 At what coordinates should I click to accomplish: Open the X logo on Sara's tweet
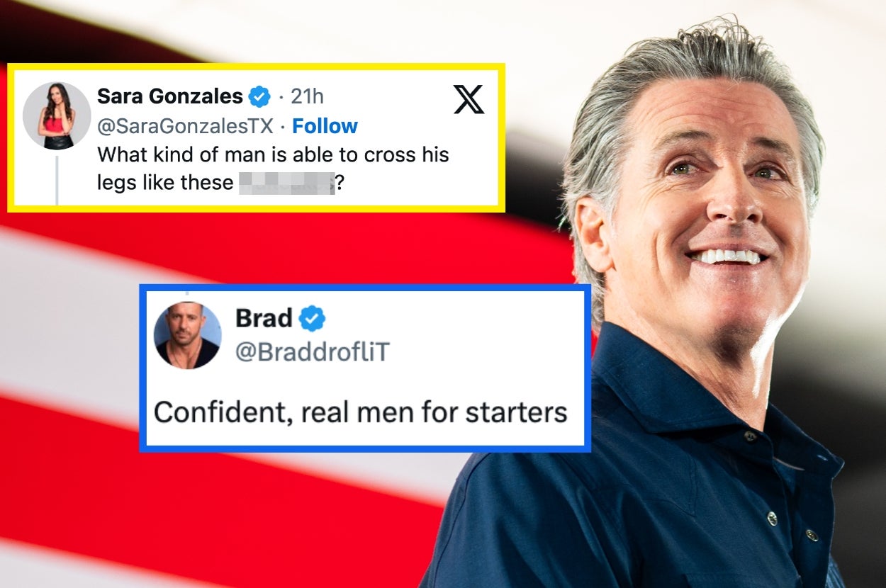click(469, 99)
